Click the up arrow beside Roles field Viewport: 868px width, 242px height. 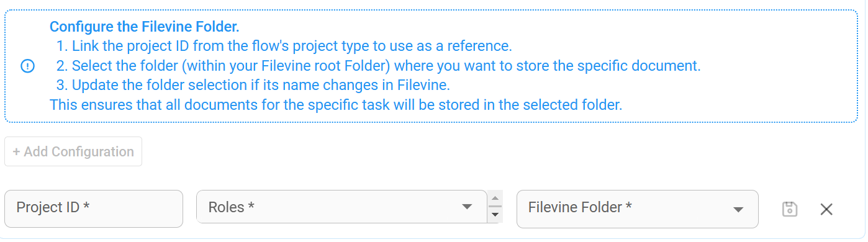click(495, 199)
